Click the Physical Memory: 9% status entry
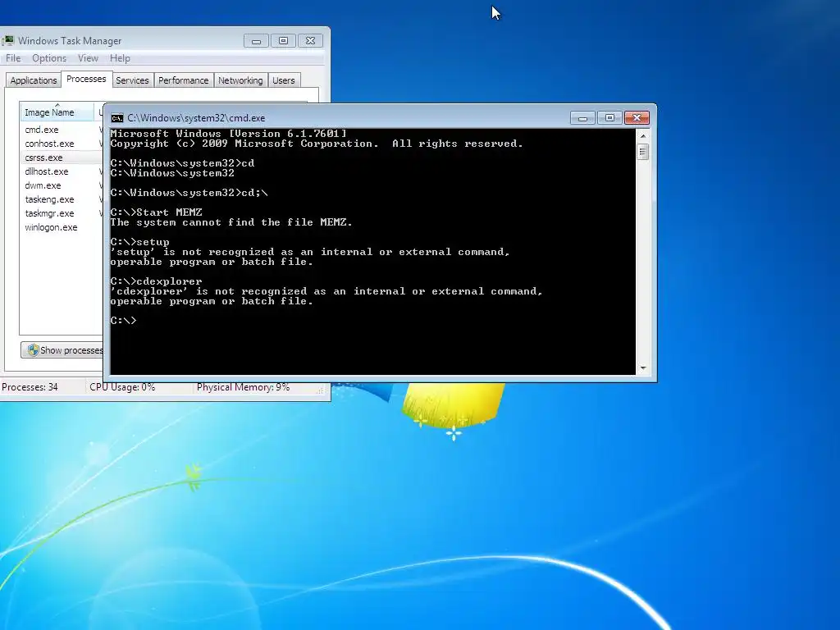Viewport: 840px width, 630px height. pyautogui.click(x=243, y=387)
